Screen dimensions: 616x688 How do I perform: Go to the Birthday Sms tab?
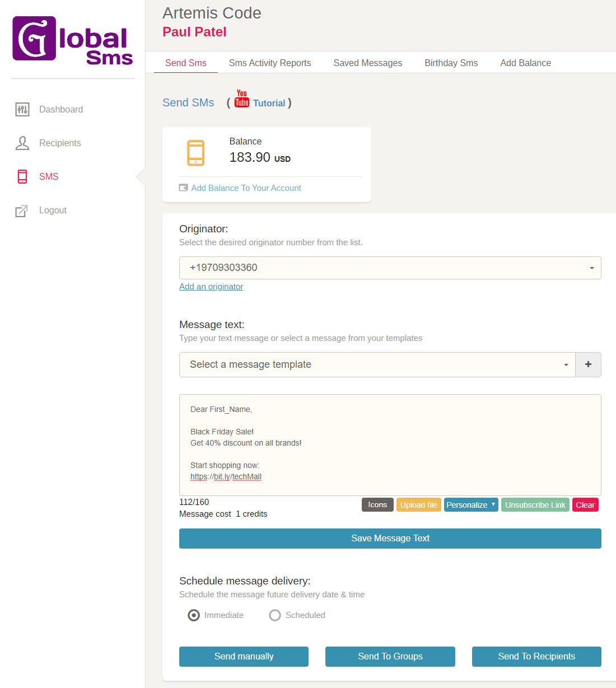pyautogui.click(x=451, y=63)
